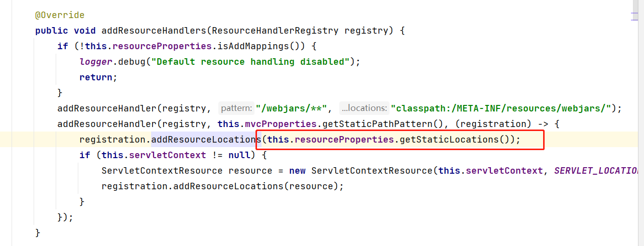Click the "Default resource handling disabled" string
Viewport: 644px width, 246px height.
[251, 62]
